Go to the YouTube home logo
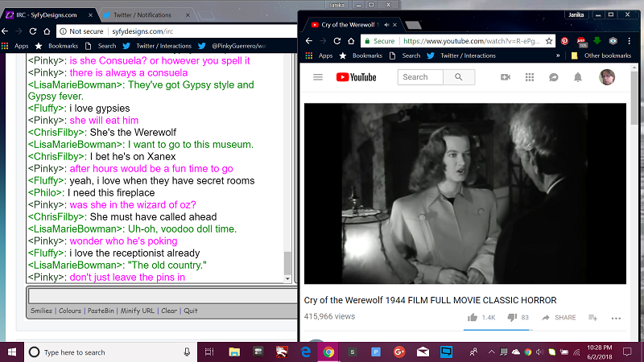644x362 pixels. coord(356,77)
